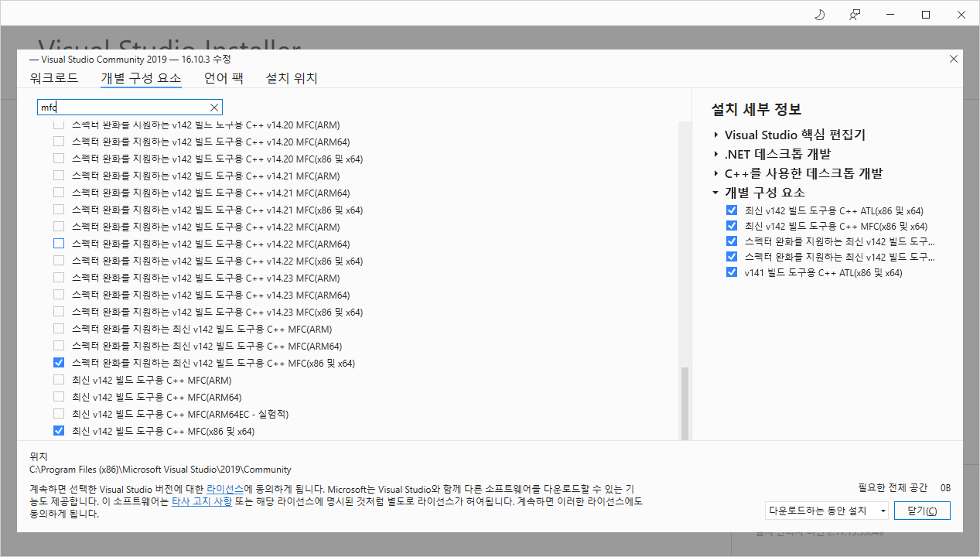
Task: Switch to the 워크로드 tab
Action: click(54, 78)
